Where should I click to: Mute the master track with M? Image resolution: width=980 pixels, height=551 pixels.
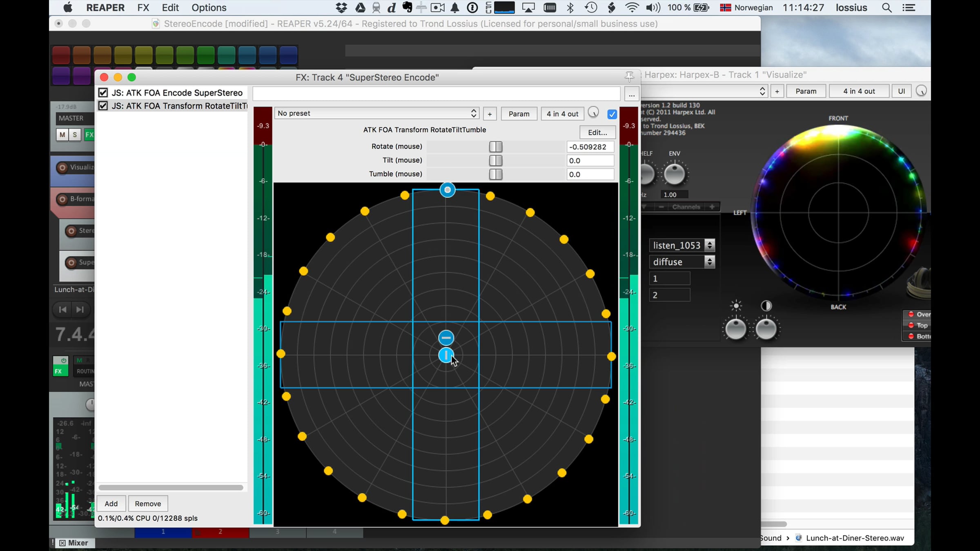click(x=62, y=134)
